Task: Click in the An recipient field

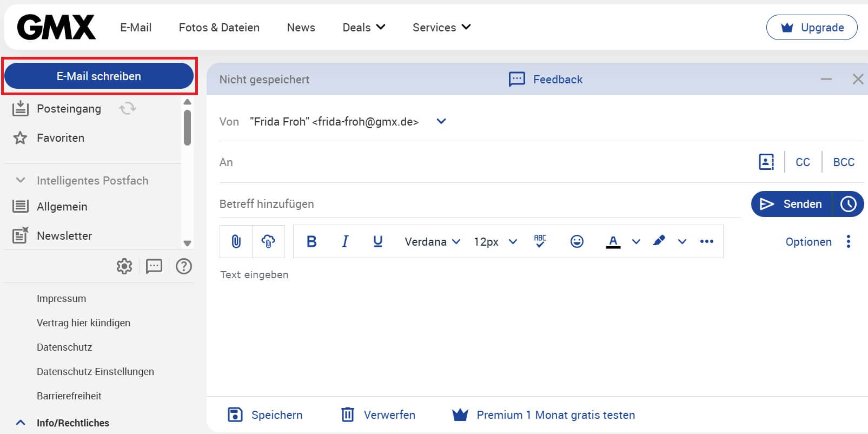Action: coord(487,162)
